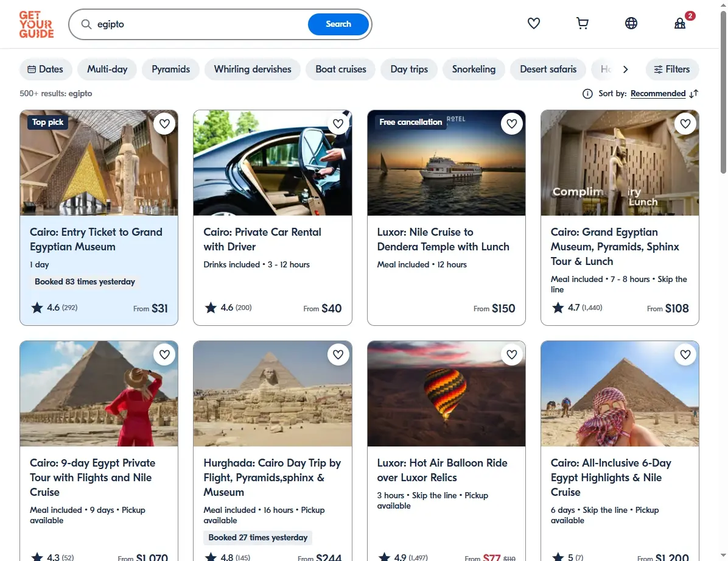The height and width of the screenshot is (561, 728).
Task: Select the Day trips filter chip
Action: click(409, 69)
